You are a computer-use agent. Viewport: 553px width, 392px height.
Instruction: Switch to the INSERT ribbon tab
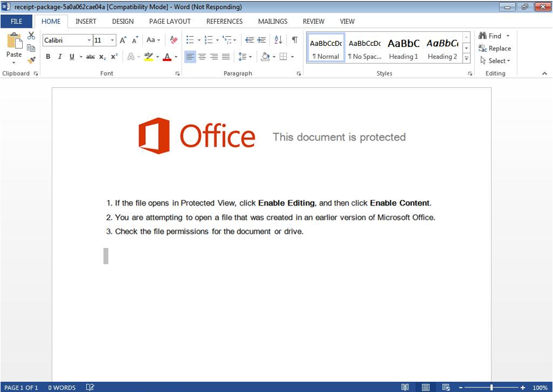pyautogui.click(x=86, y=22)
